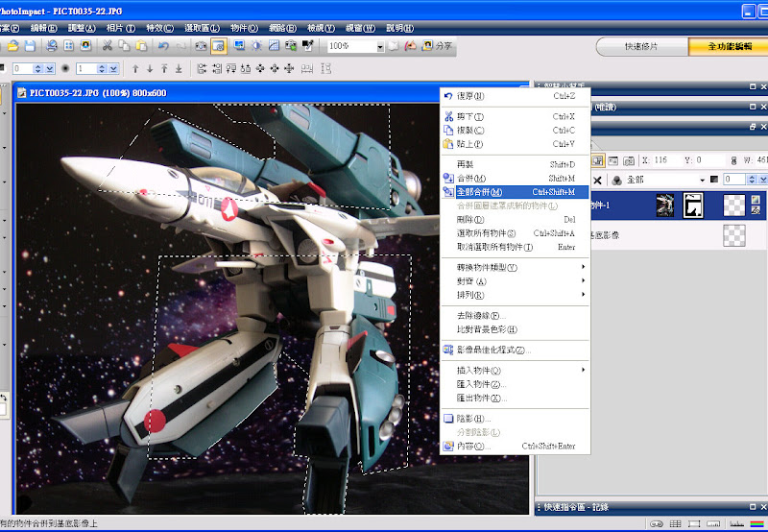The height and width of the screenshot is (532, 768).
Task: Click the open file folder icon
Action: [13, 46]
